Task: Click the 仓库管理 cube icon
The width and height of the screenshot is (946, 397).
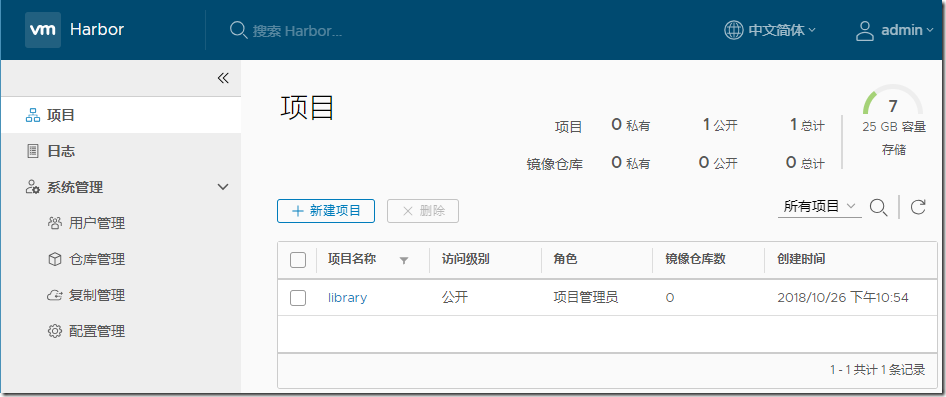Action: click(x=54, y=259)
